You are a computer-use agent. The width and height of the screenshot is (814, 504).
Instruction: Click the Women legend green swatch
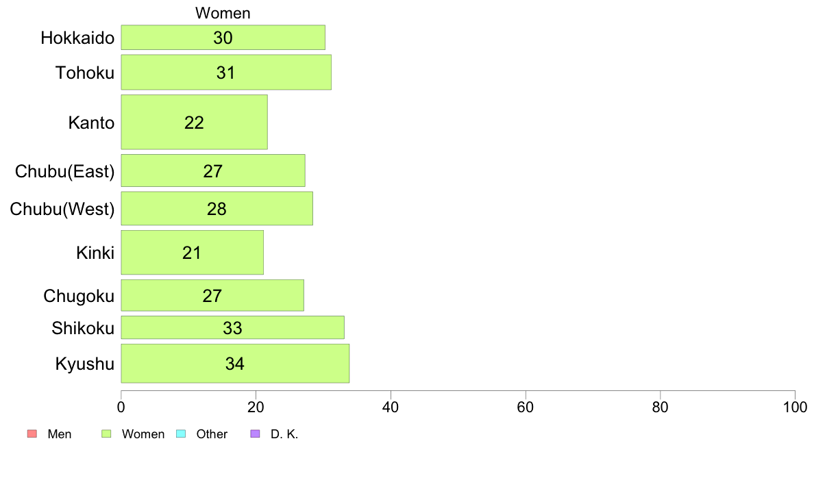point(106,434)
